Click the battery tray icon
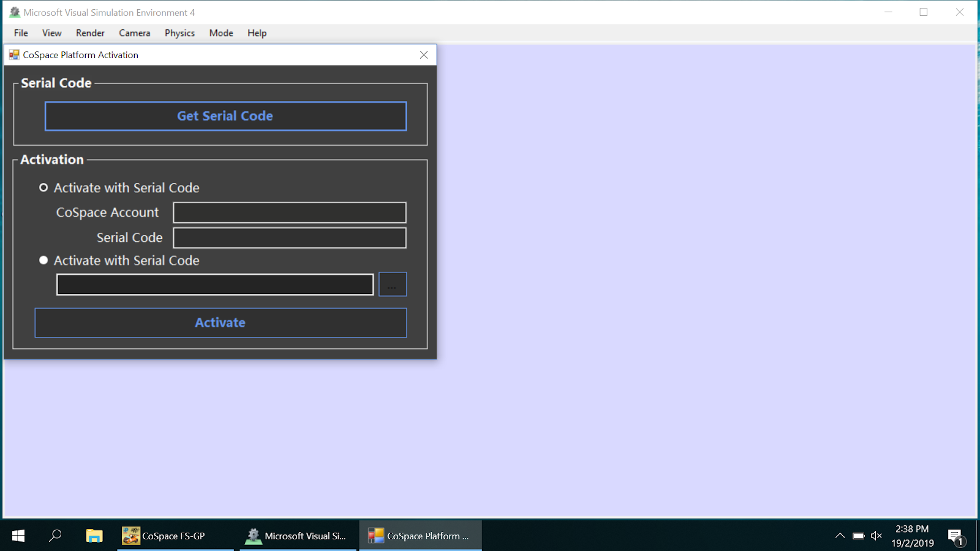 coord(859,536)
